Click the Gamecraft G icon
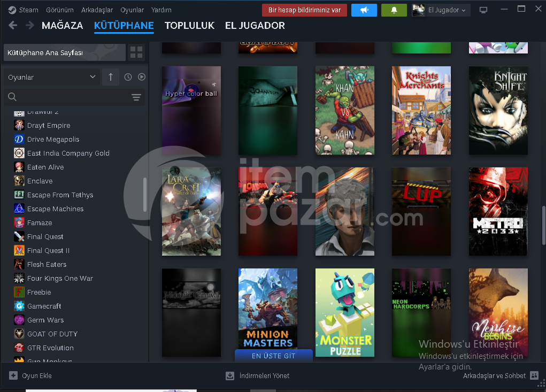The width and height of the screenshot is (546, 392). [x=19, y=306]
